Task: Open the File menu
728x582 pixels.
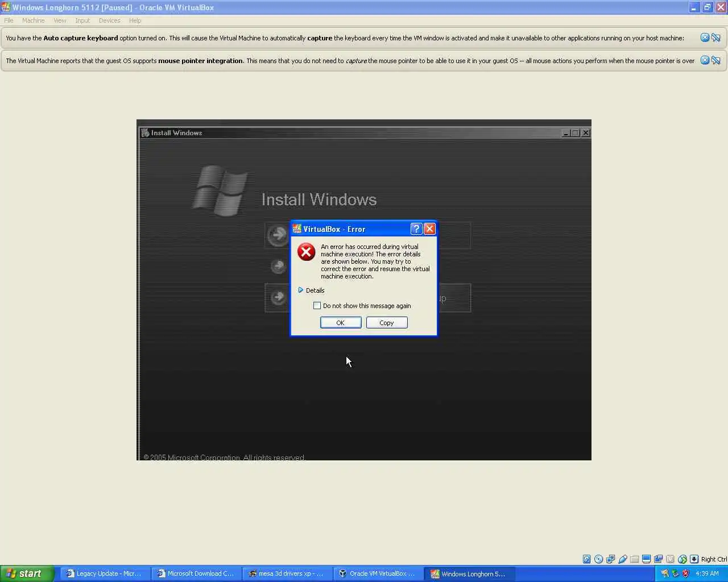Action: [x=9, y=20]
